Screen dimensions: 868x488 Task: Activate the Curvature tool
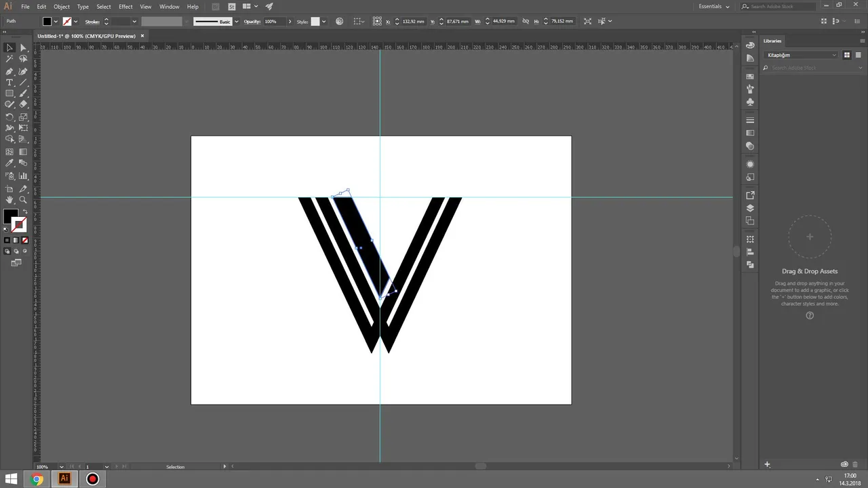coord(23,70)
